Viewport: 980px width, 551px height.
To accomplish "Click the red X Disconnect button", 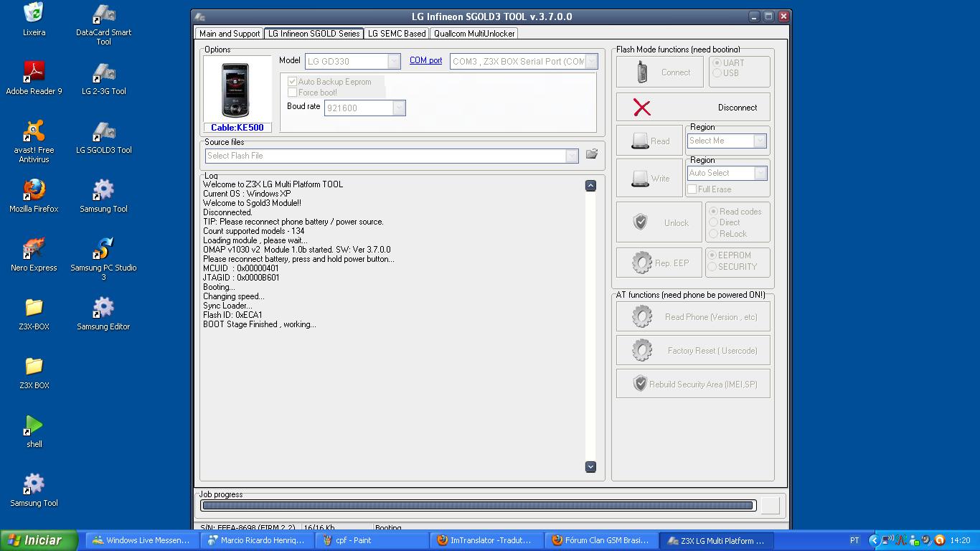I will click(x=693, y=107).
